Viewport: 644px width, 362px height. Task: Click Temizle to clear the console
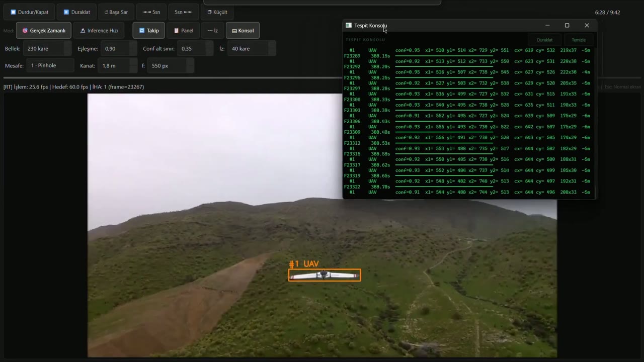click(x=578, y=40)
